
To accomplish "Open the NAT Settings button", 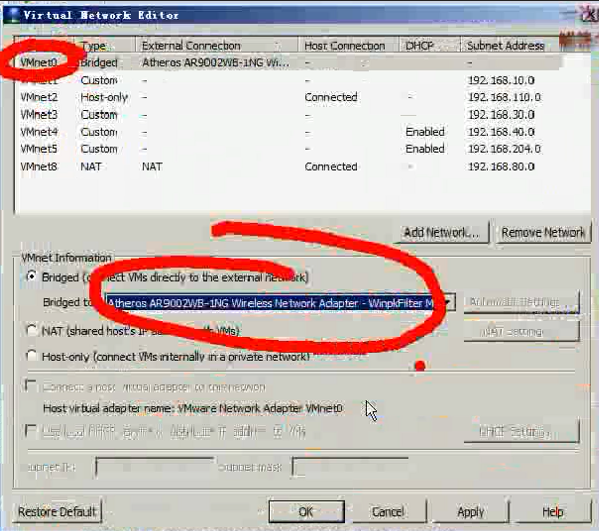I will (521, 331).
